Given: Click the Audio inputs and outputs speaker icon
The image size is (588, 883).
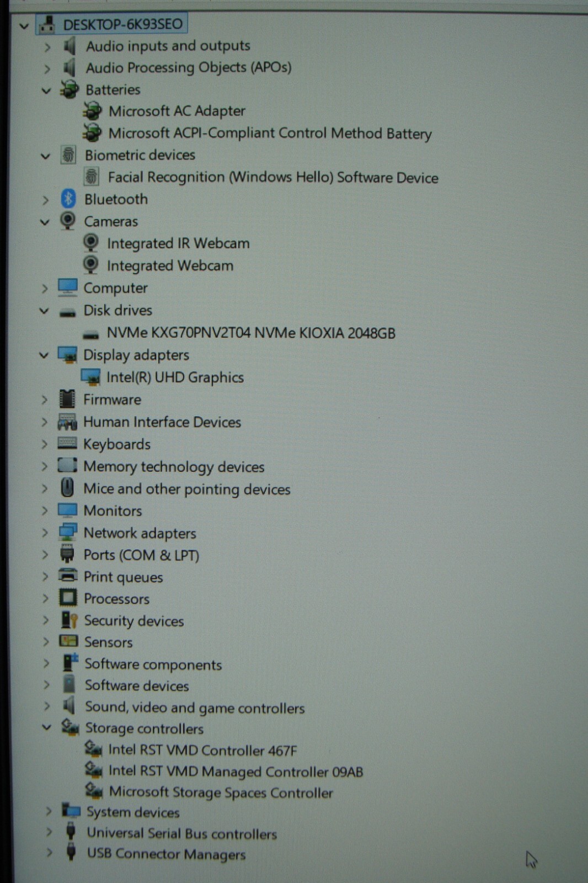Looking at the screenshot, I should (x=69, y=46).
